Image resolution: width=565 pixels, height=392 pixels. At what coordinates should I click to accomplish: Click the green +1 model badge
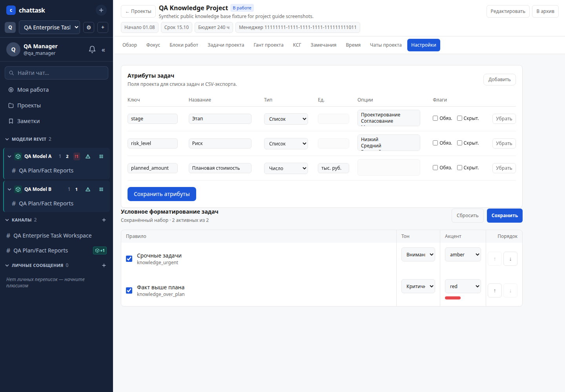(100, 250)
